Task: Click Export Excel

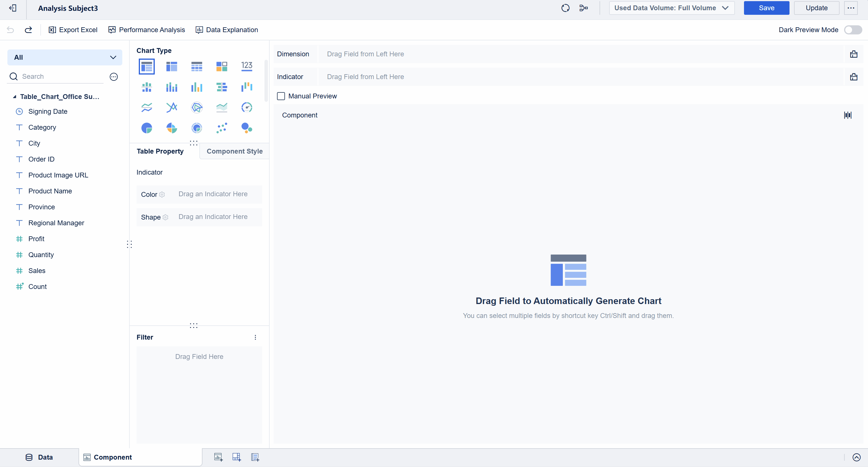Action: click(x=73, y=30)
